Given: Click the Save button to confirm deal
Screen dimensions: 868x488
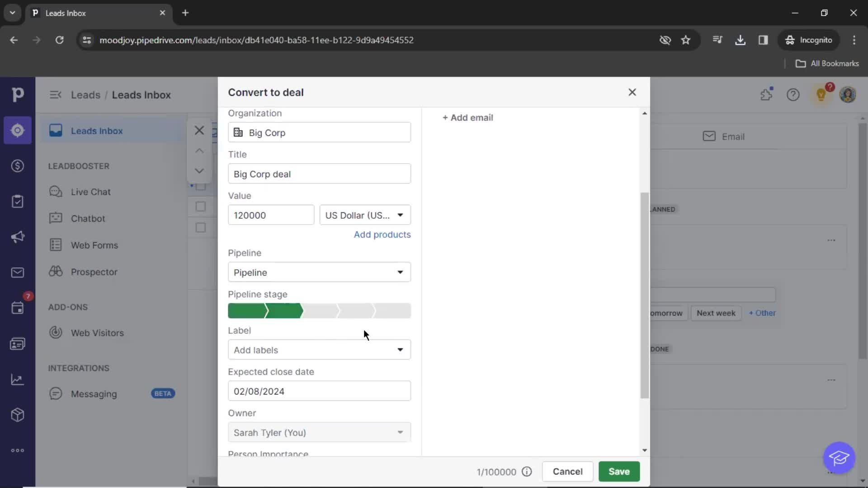Looking at the screenshot, I should coord(619,471).
